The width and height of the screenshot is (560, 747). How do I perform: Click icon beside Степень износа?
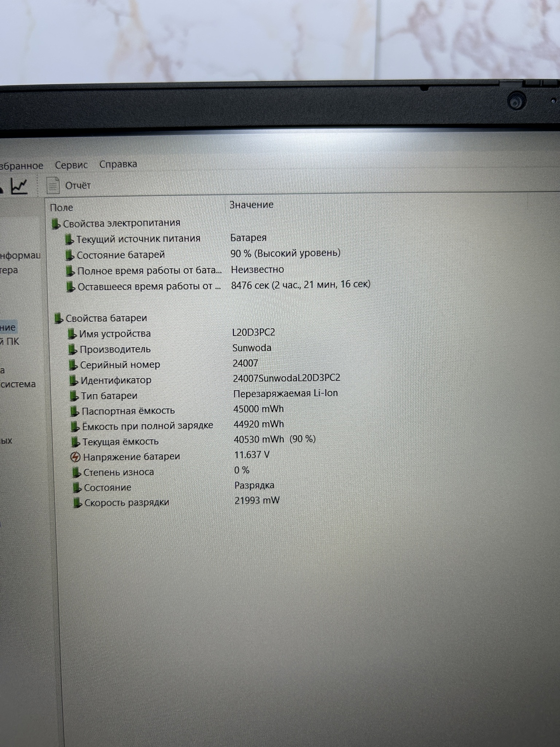[76, 473]
